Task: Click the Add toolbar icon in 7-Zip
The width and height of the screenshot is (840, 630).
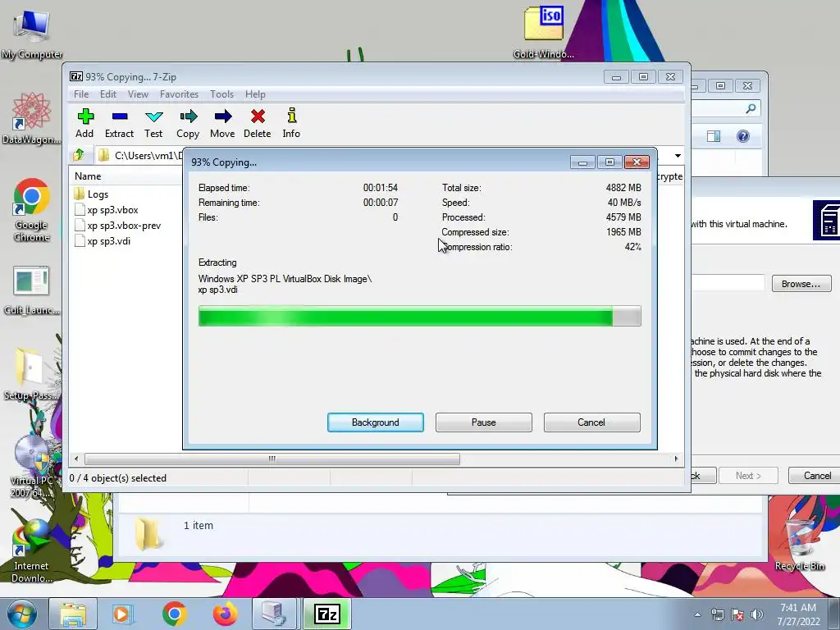Action: 84,123
